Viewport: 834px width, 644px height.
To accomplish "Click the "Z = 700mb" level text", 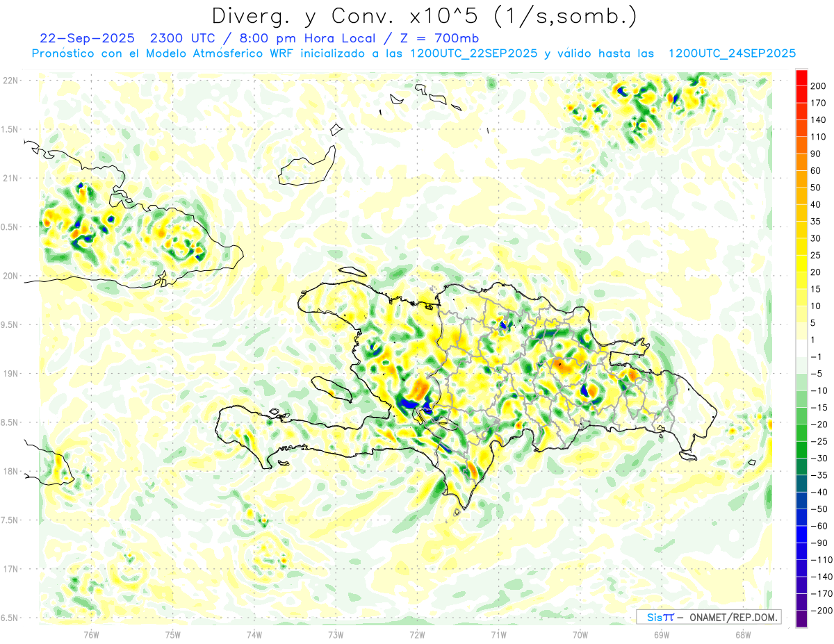I will 441,38.
